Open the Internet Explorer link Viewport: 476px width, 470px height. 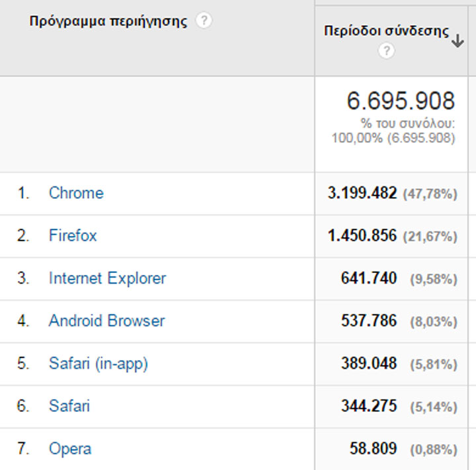point(107,278)
